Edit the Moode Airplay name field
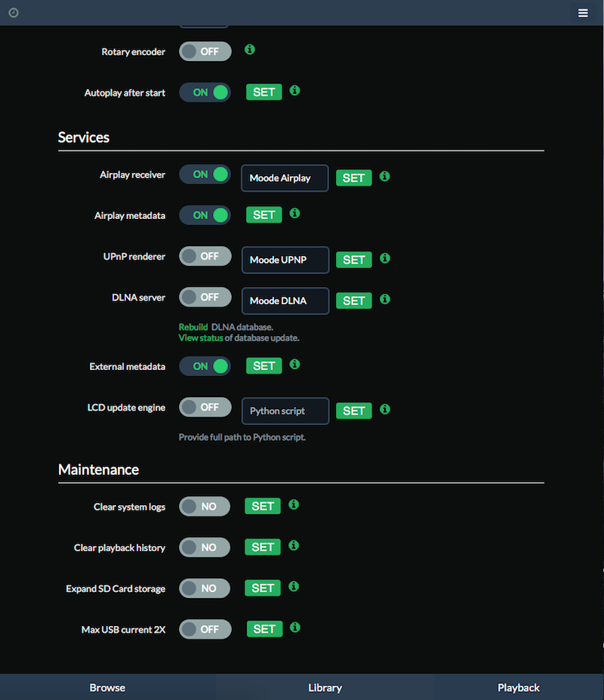The height and width of the screenshot is (700, 604). pos(285,178)
